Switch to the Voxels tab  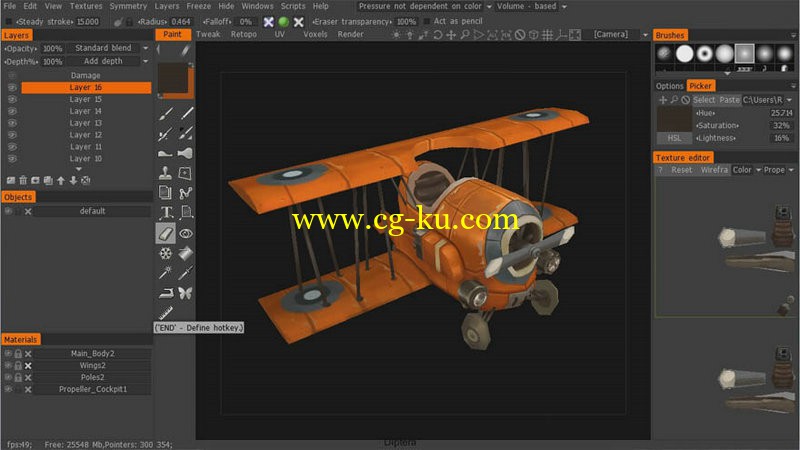click(315, 35)
